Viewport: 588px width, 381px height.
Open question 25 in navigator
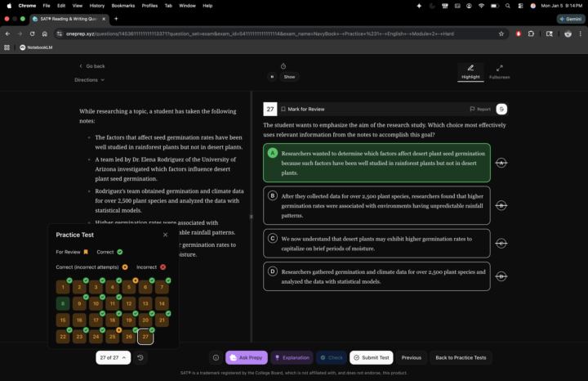click(113, 337)
